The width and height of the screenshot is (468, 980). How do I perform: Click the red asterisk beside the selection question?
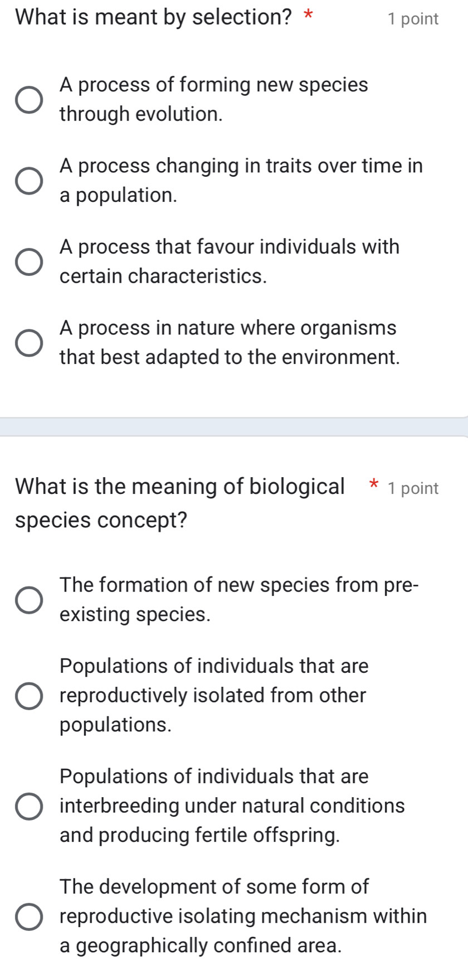[310, 17]
